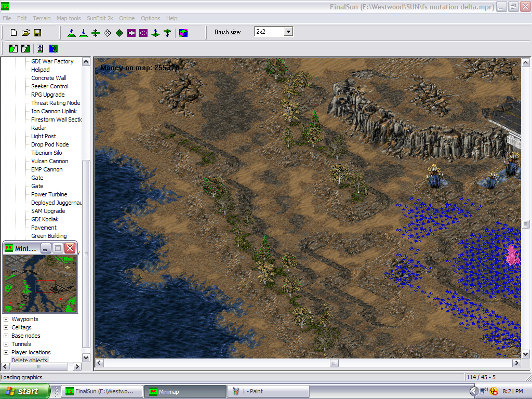Screen dimensions: 532x399
Task: Select GDI War Factory in the tree
Action: pyautogui.click(x=52, y=61)
